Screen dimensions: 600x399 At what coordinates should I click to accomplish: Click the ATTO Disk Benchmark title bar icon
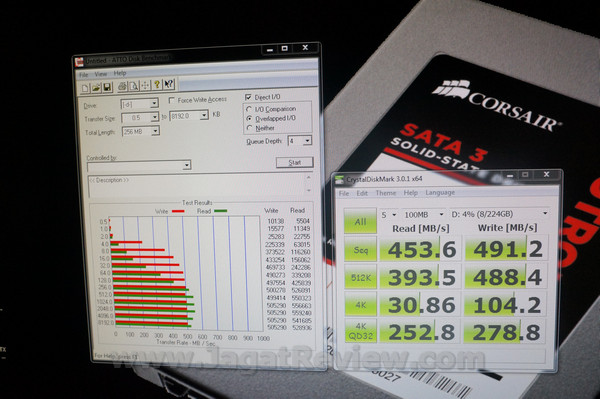[x=79, y=62]
